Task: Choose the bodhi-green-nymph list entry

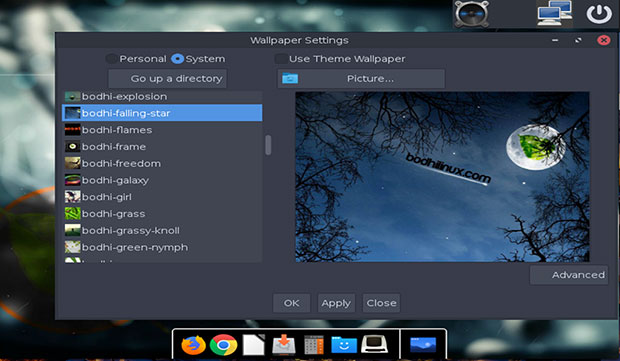Action: point(162,247)
